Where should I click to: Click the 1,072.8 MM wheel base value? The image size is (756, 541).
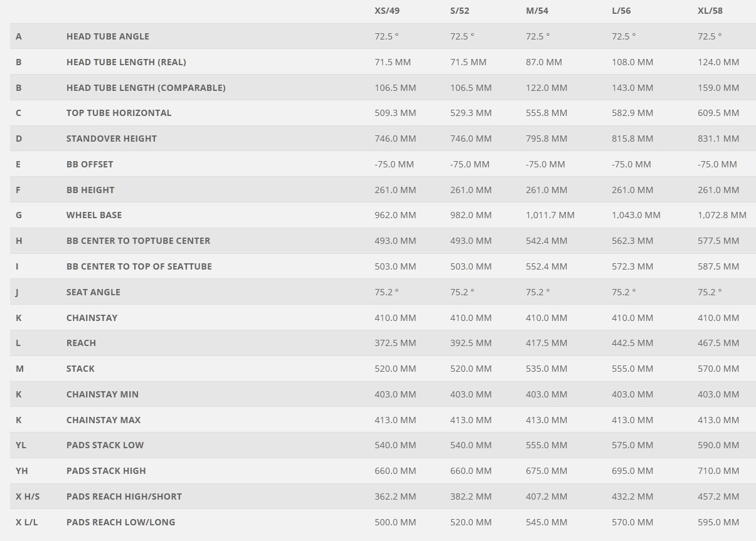coord(722,215)
